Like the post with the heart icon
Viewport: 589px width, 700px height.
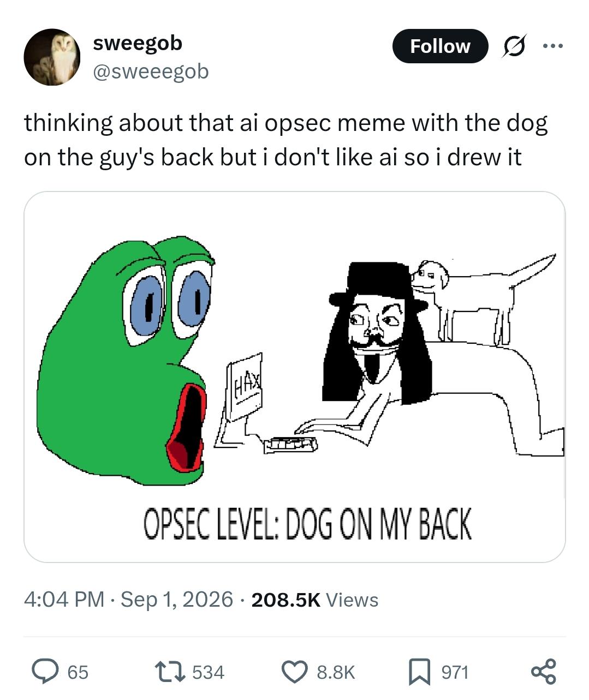click(x=295, y=672)
